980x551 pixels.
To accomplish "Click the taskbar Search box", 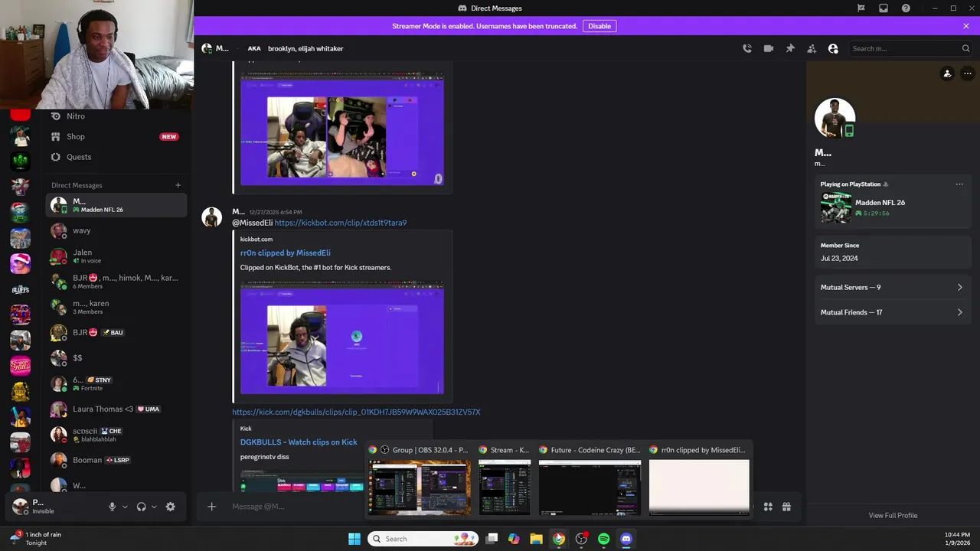I will tap(423, 539).
